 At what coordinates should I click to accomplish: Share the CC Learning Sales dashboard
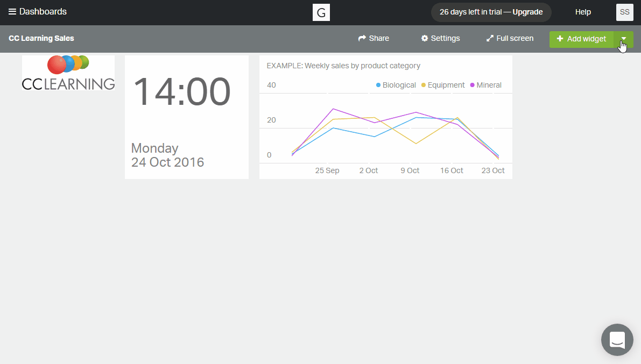[x=374, y=39]
